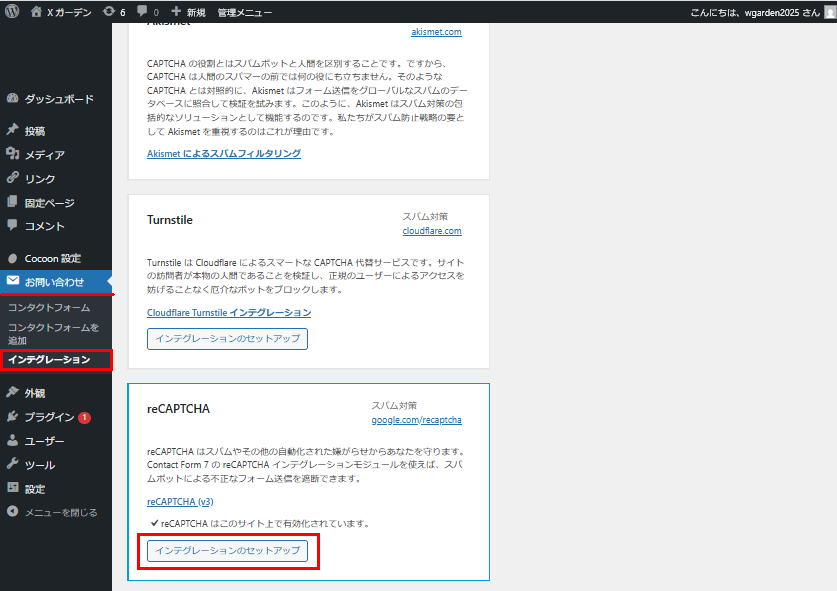837x591 pixels.
Task: Go to コンタクトフォーム submenu
Action: (48, 307)
